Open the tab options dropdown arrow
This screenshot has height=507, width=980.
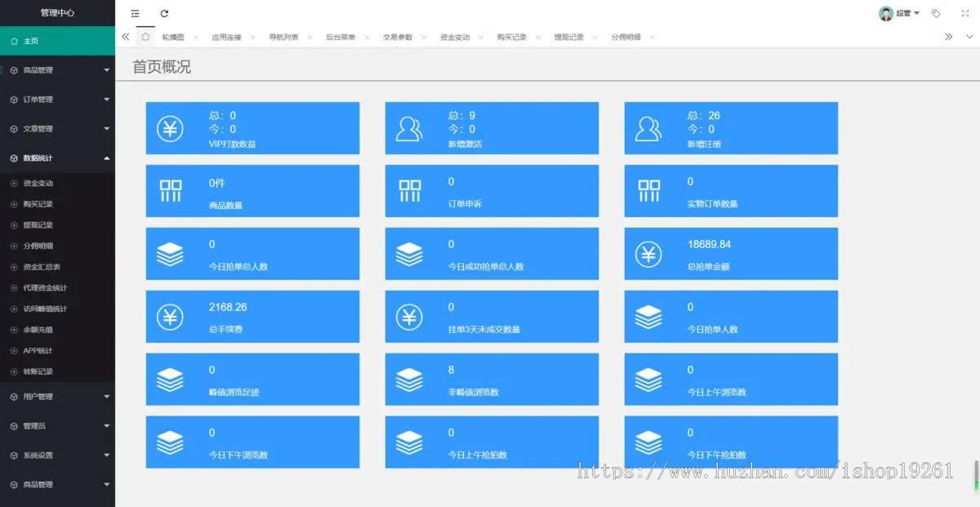click(969, 37)
